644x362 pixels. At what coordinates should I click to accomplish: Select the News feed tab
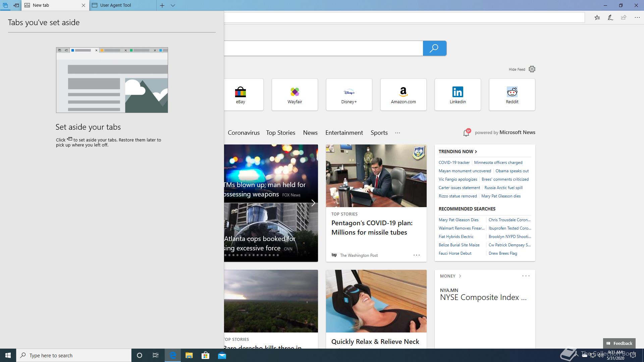(x=310, y=133)
